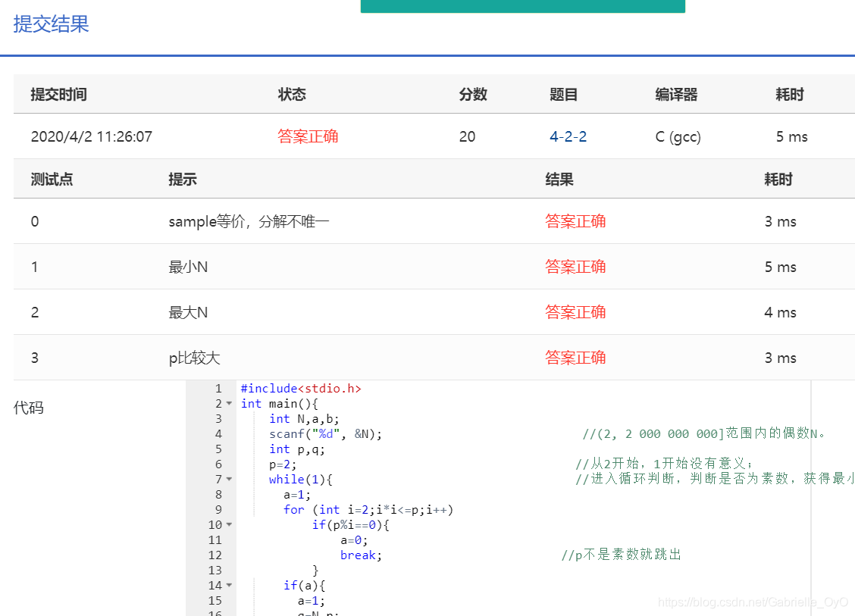Click line number 9 in the code viewer
Screen dimensions: 855x616
pos(218,509)
